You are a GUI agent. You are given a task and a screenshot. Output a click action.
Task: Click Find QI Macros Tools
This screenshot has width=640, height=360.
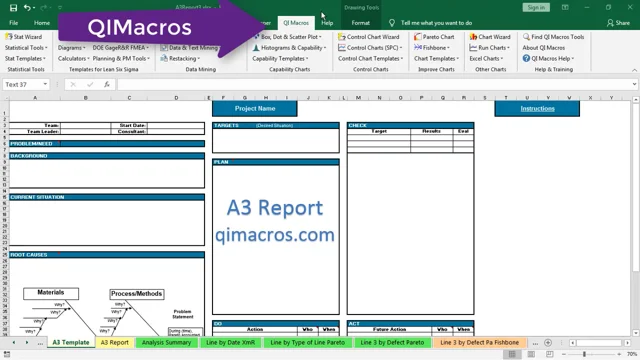553,37
